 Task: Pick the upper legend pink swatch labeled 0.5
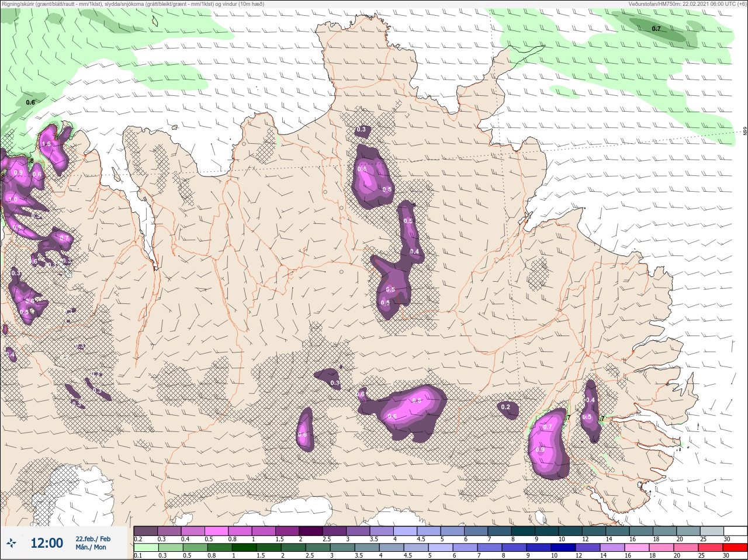click(x=216, y=531)
